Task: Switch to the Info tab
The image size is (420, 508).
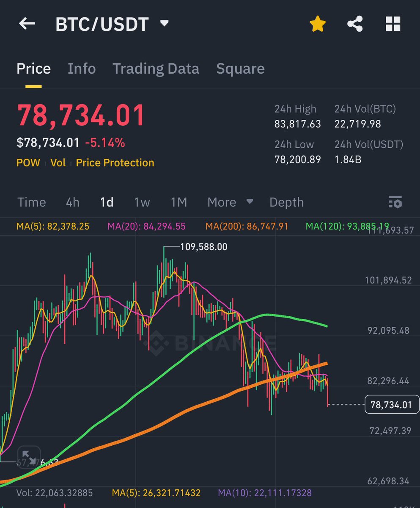Action: pos(82,69)
